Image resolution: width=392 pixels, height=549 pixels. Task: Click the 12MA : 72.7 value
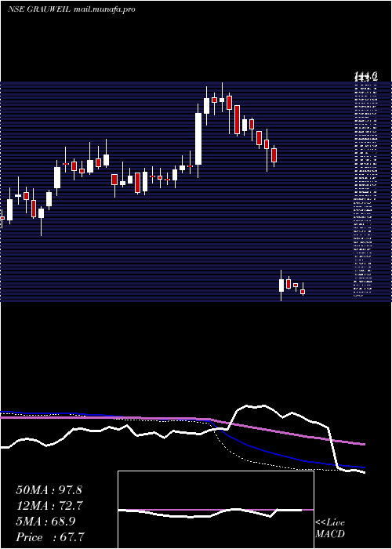[x=49, y=506]
